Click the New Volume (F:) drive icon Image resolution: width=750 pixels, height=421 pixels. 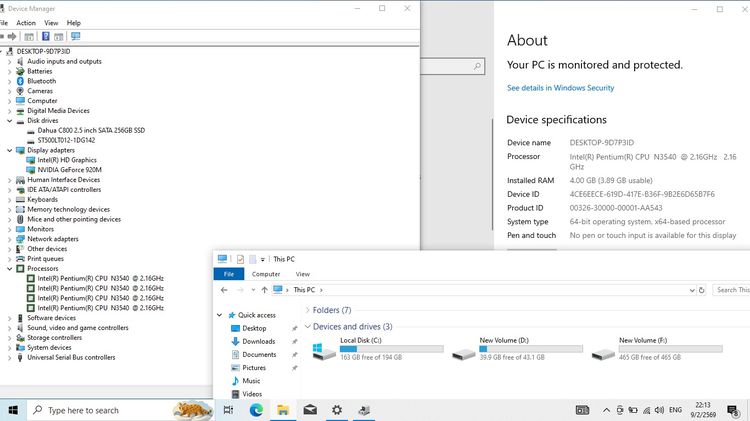[x=603, y=354]
